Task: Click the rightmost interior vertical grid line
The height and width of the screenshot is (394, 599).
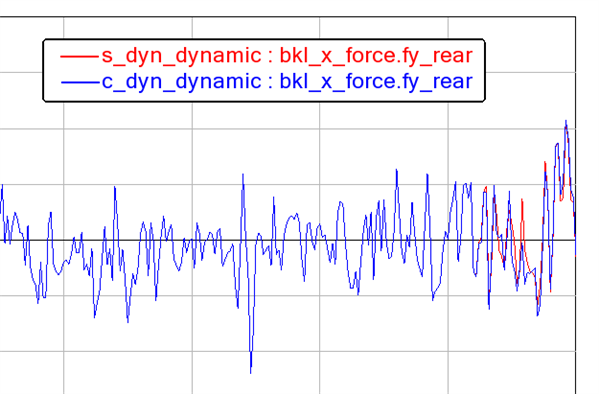Action: click(448, 205)
